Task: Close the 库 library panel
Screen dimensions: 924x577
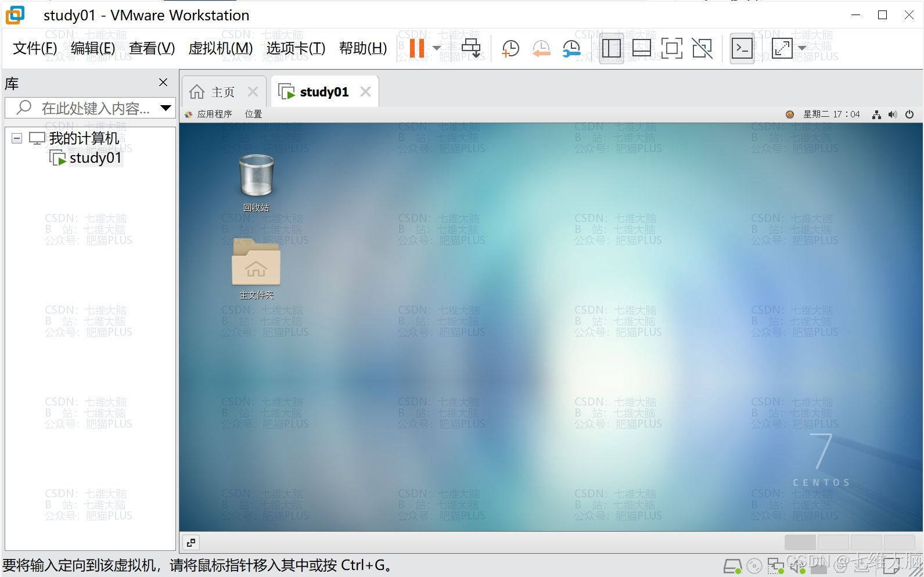Action: click(163, 83)
